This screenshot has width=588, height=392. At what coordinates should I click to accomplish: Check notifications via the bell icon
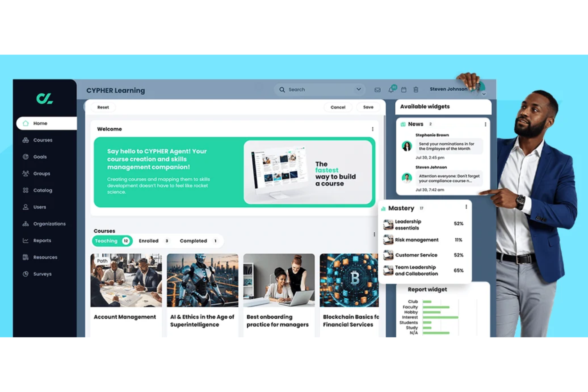coord(391,90)
